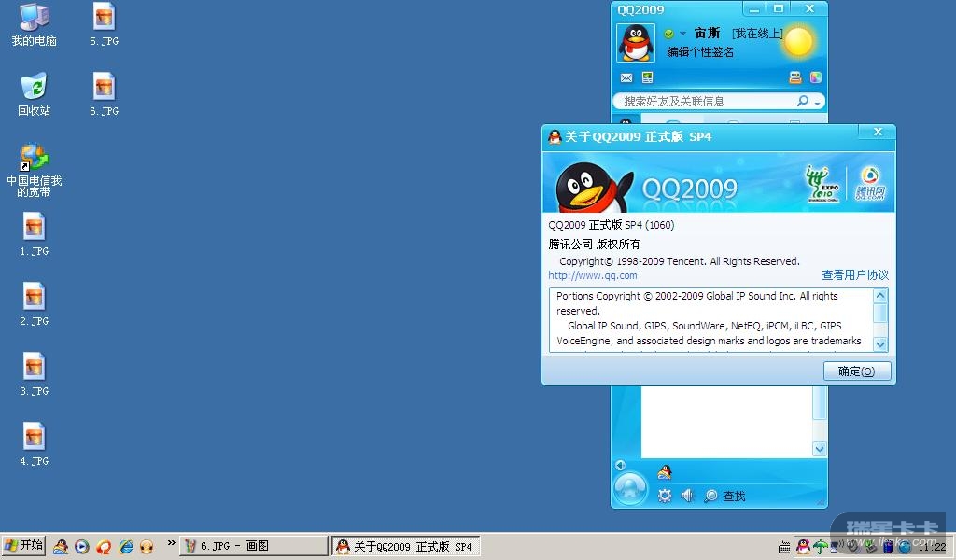Launch QQ from the quick launch bar
956x560 pixels.
61,547
